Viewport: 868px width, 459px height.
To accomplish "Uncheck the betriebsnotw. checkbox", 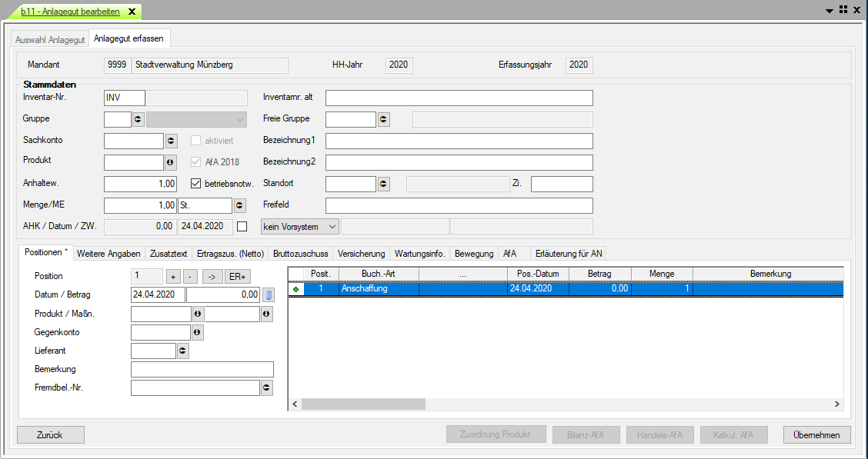I will click(195, 184).
